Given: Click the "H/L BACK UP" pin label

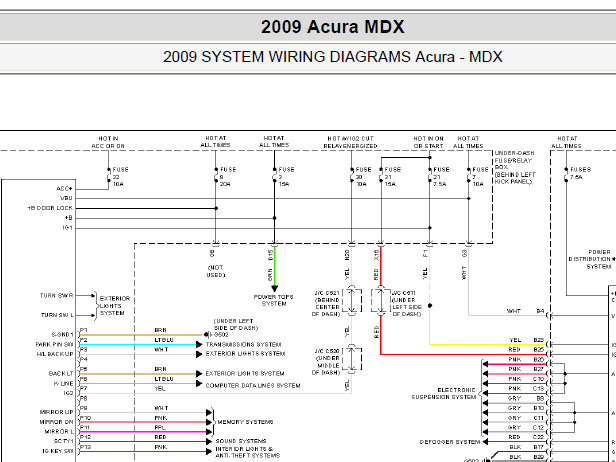Looking at the screenshot, I should pos(55,354).
